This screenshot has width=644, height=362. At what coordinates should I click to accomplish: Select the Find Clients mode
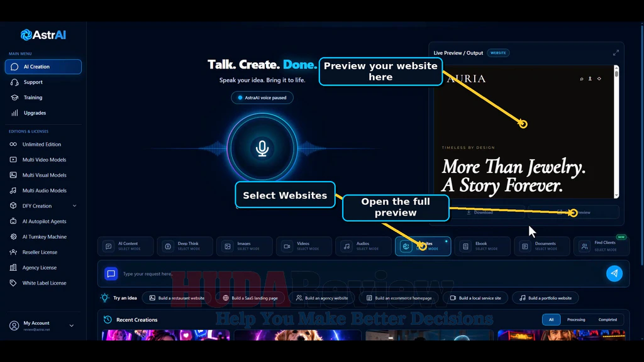[601, 246]
